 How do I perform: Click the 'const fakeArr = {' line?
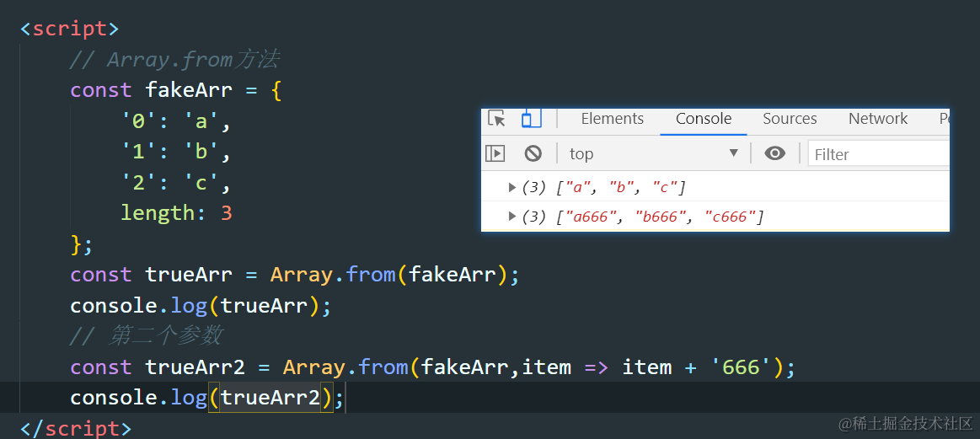pos(176,90)
